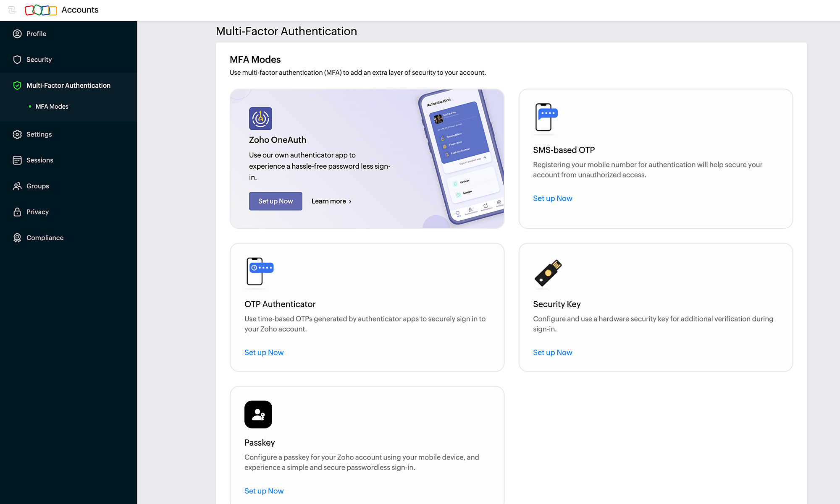Open Compliance via its badge icon
Screen dimensions: 840x504
coord(17,238)
